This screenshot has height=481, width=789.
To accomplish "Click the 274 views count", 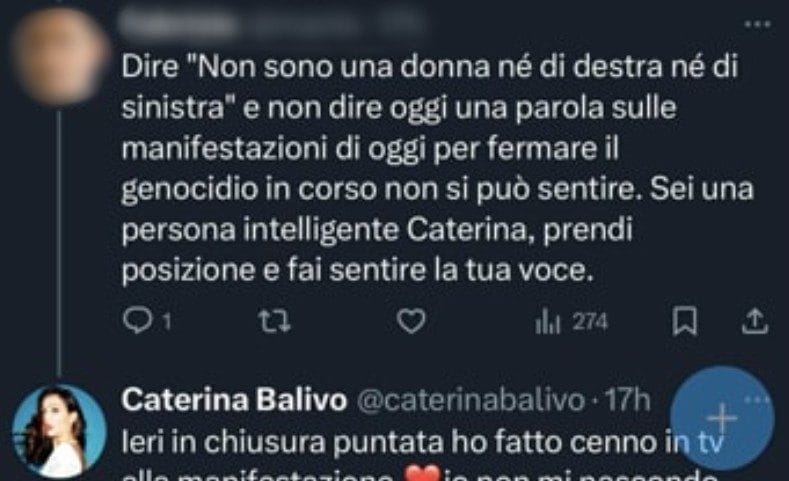I will point(591,322).
